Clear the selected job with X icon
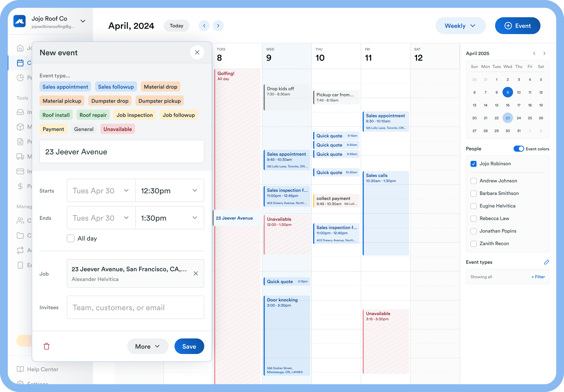Image resolution: width=564 pixels, height=392 pixels. [195, 273]
